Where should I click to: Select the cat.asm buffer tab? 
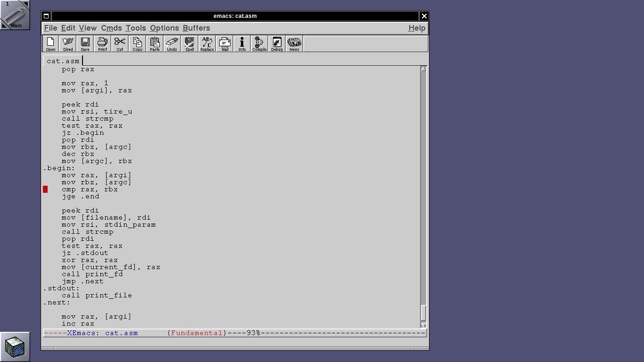[x=63, y=60]
